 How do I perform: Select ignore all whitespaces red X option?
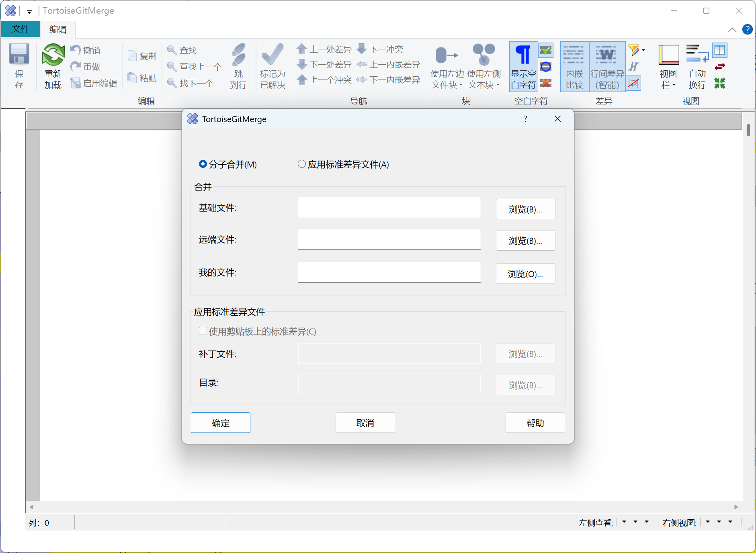(546, 83)
